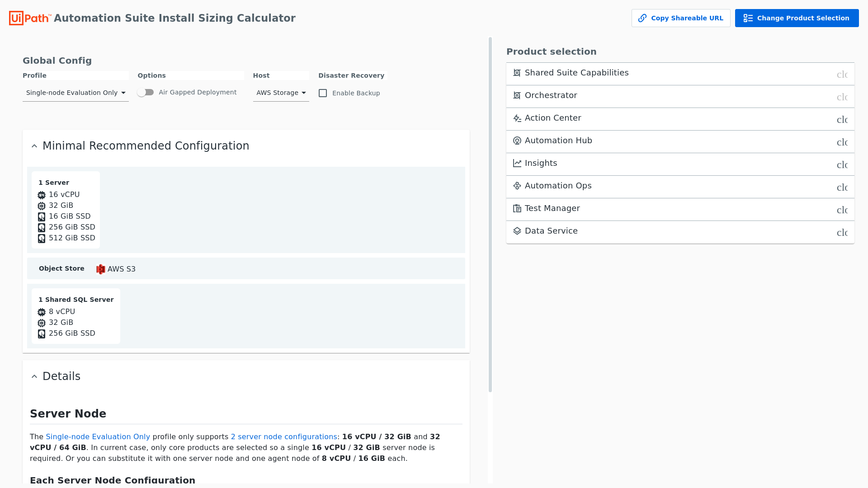This screenshot has height=488, width=868.
Task: Open the AWS Storage host dropdown
Action: tap(281, 93)
